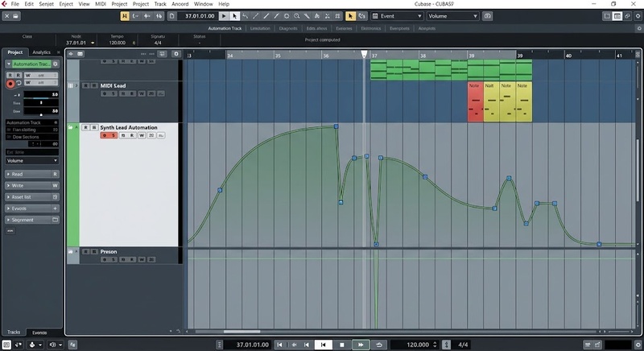This screenshot has height=351, width=644.
Task: Open the Help menu
Action: pyautogui.click(x=224, y=4)
